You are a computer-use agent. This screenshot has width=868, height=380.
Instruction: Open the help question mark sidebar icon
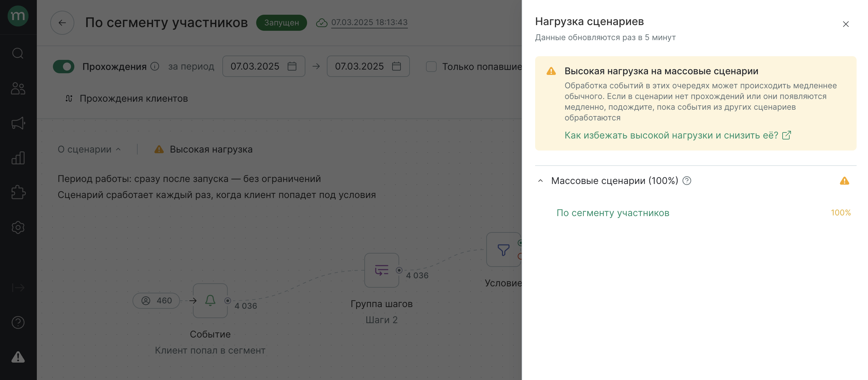[x=18, y=322]
